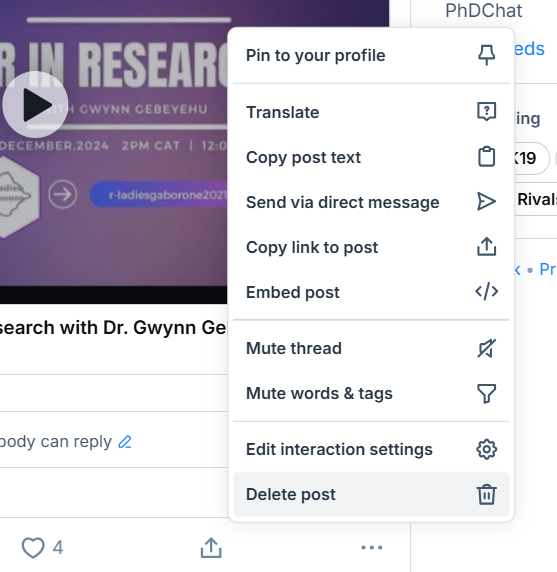557x572 pixels.
Task: Open Mute words & tags
Action: pos(371,393)
